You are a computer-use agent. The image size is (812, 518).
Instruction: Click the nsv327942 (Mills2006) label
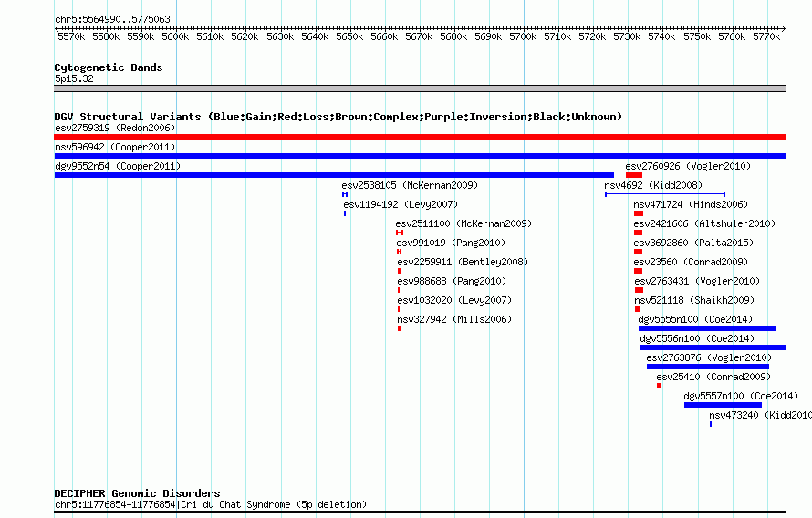[x=454, y=319]
